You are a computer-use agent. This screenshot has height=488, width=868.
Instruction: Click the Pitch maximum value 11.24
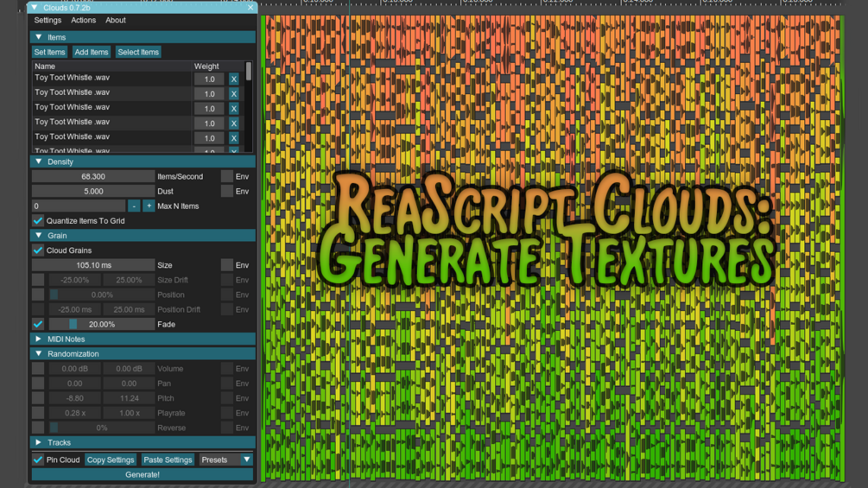129,398
